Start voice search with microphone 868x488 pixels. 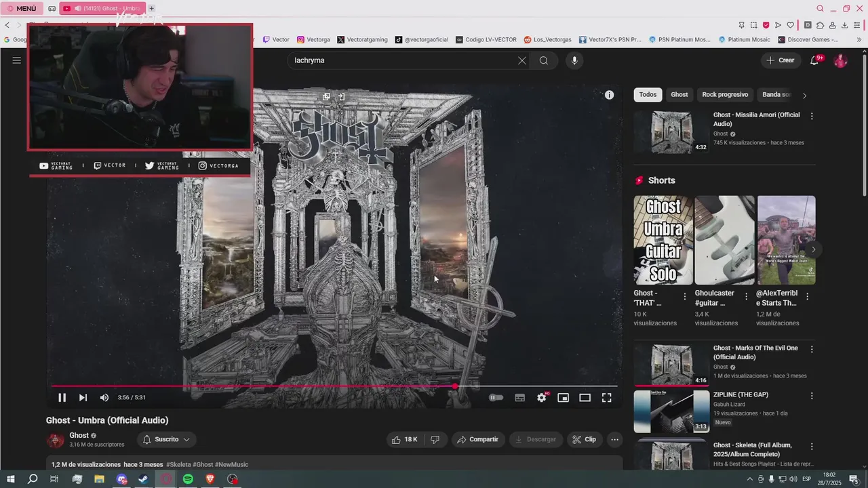coord(574,60)
